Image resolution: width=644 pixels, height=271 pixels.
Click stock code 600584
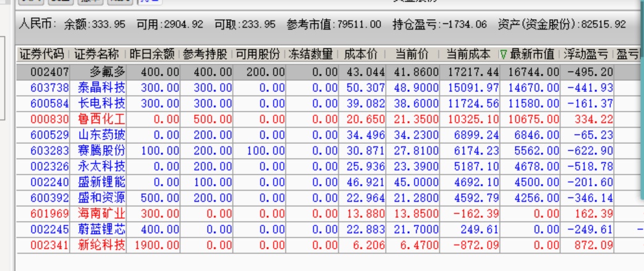tap(49, 103)
